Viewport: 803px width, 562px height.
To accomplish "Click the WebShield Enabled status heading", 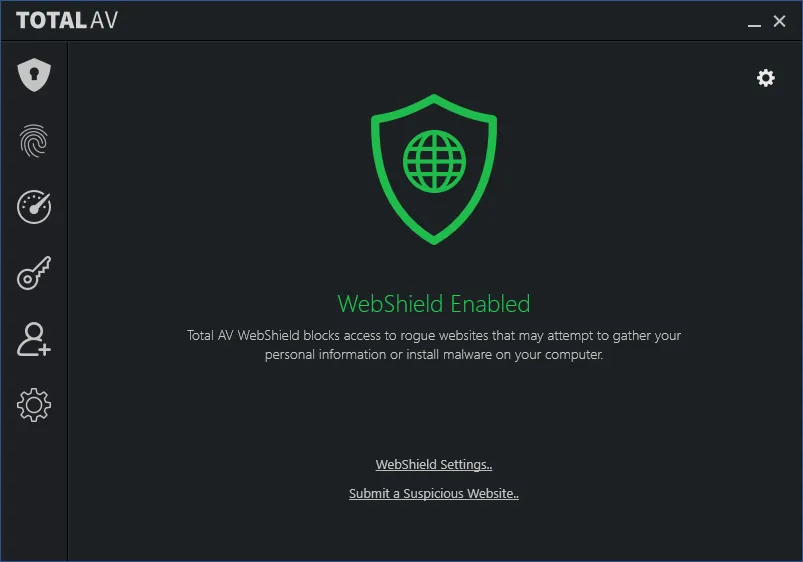I will [434, 304].
